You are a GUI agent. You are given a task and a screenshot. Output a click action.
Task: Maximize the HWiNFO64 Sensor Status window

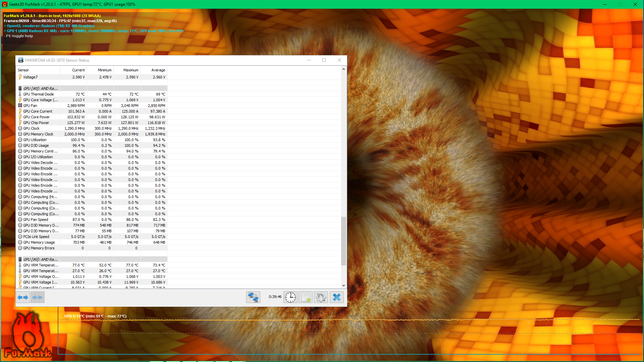324,60
